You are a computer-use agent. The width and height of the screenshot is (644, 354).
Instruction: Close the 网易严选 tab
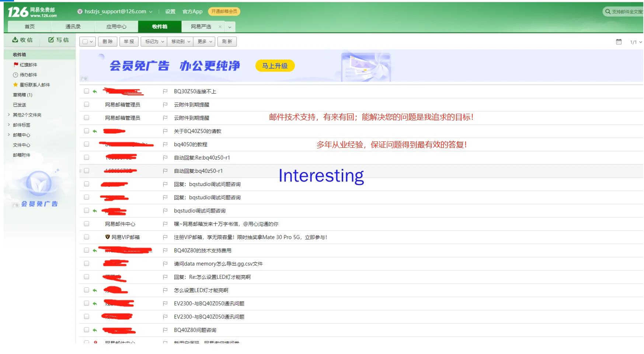tap(220, 27)
